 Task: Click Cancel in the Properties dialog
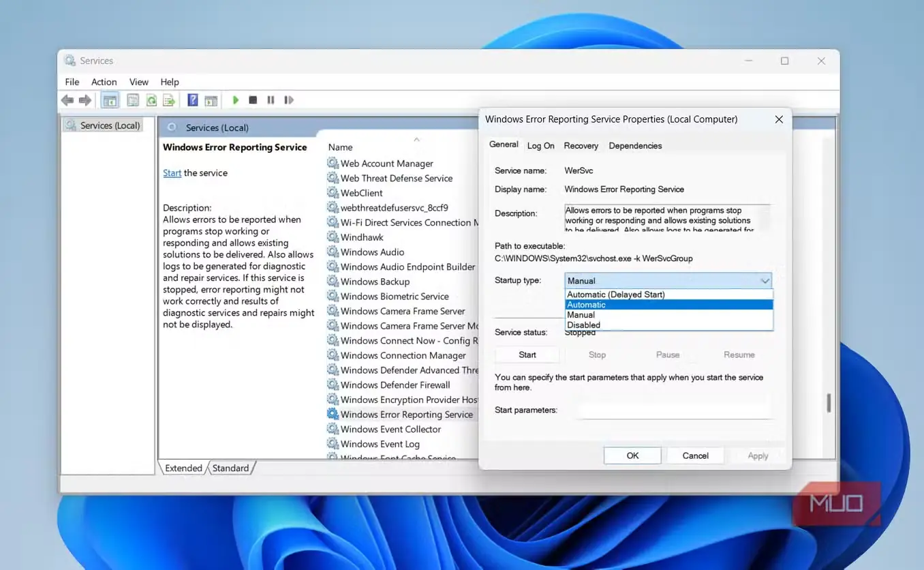(x=696, y=455)
